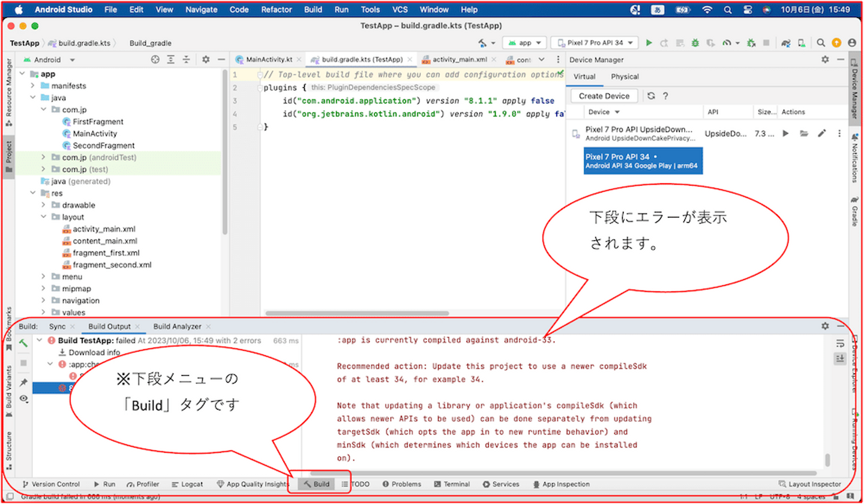The width and height of the screenshot is (864, 504).
Task: Toggle the pin tab icon in Build panel
Action: (23, 382)
